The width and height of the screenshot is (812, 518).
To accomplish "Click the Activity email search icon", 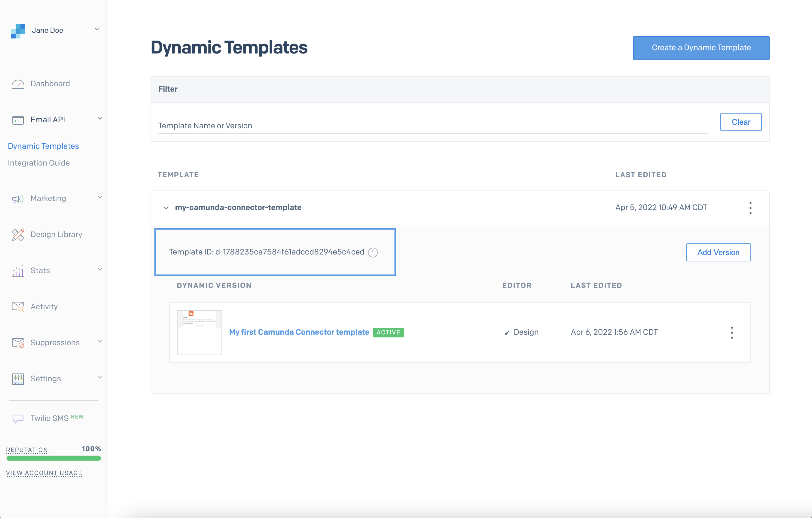I will coord(18,307).
